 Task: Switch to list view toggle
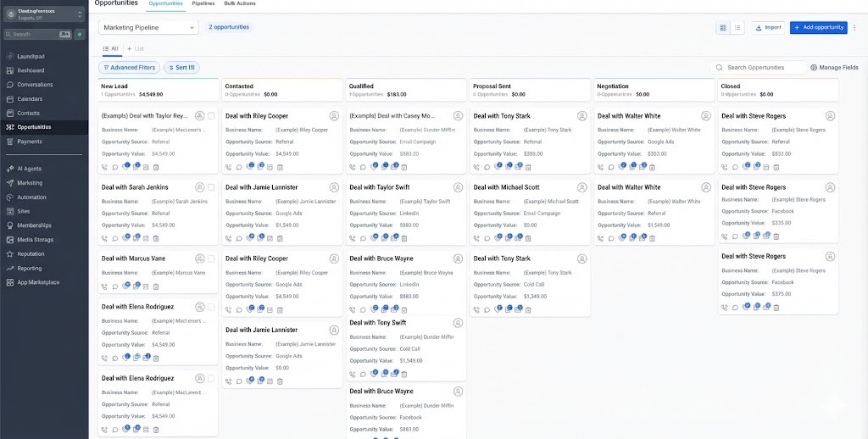(737, 28)
